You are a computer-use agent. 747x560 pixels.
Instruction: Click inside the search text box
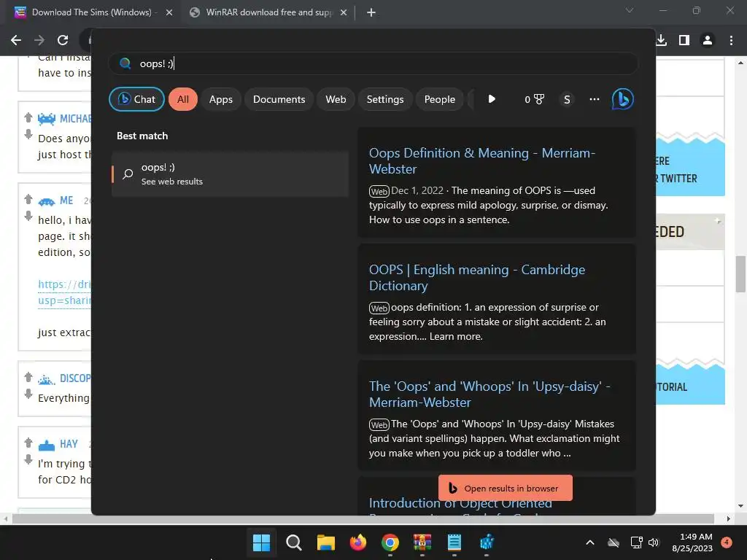373,63
